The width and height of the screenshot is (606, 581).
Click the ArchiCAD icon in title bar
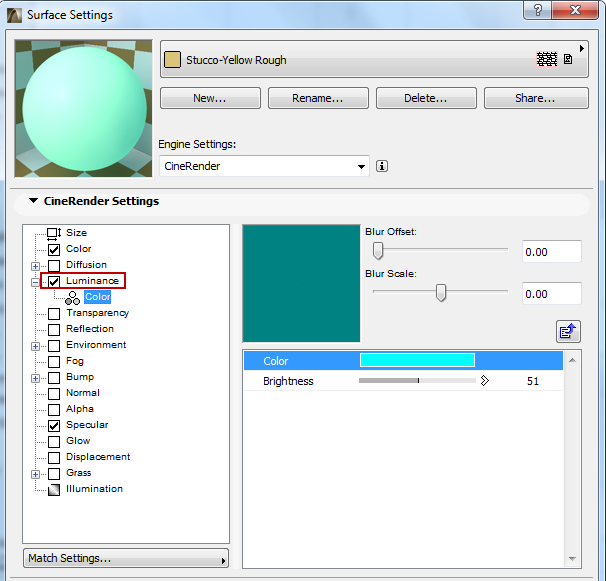14,15
